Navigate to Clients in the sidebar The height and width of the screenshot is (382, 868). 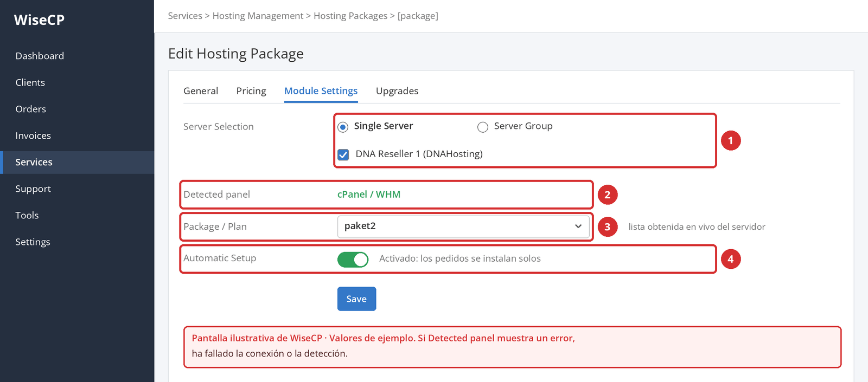click(30, 82)
